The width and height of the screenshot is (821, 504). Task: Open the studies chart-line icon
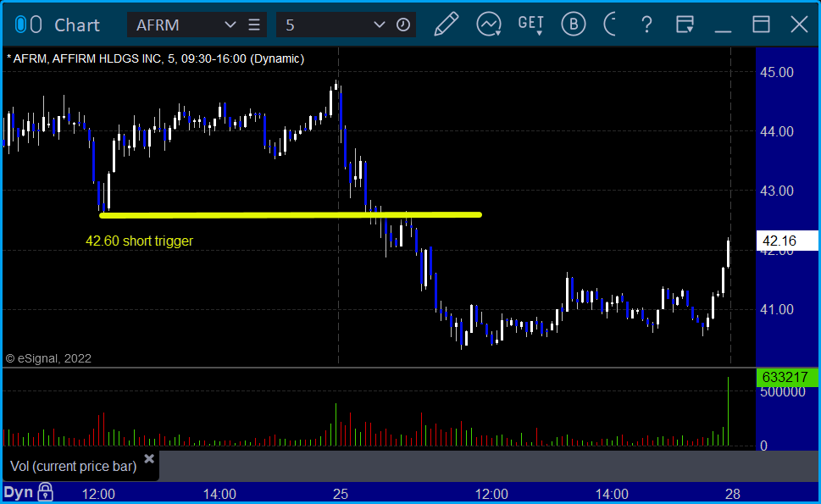489,24
